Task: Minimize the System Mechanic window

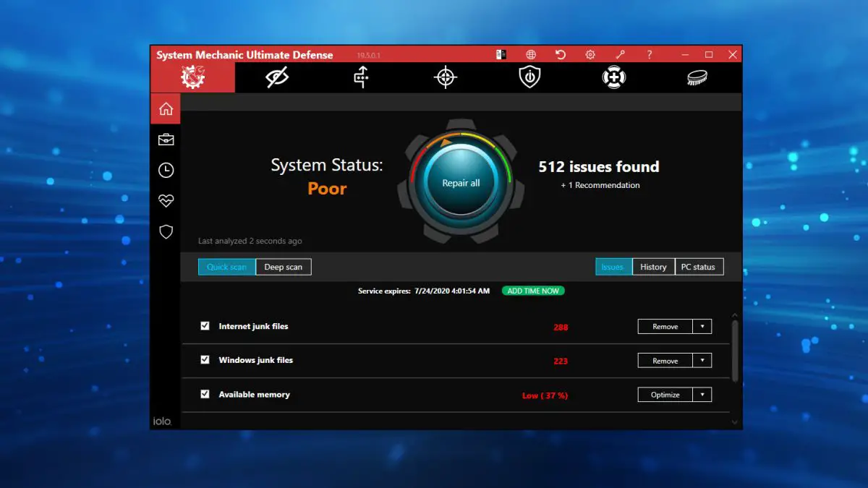Action: pyautogui.click(x=684, y=54)
